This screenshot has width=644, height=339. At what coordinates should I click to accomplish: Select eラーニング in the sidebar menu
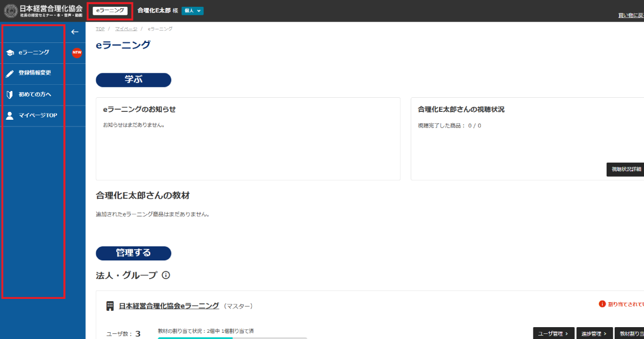tap(34, 53)
